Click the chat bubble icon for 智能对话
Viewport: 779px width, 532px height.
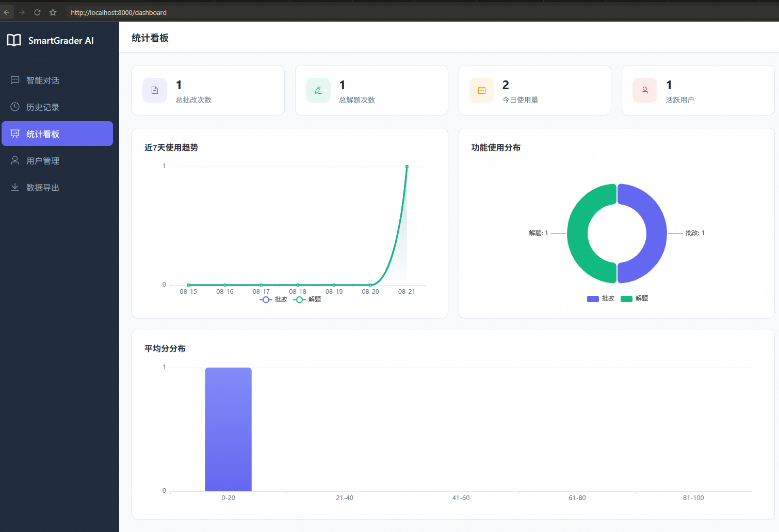click(x=15, y=80)
